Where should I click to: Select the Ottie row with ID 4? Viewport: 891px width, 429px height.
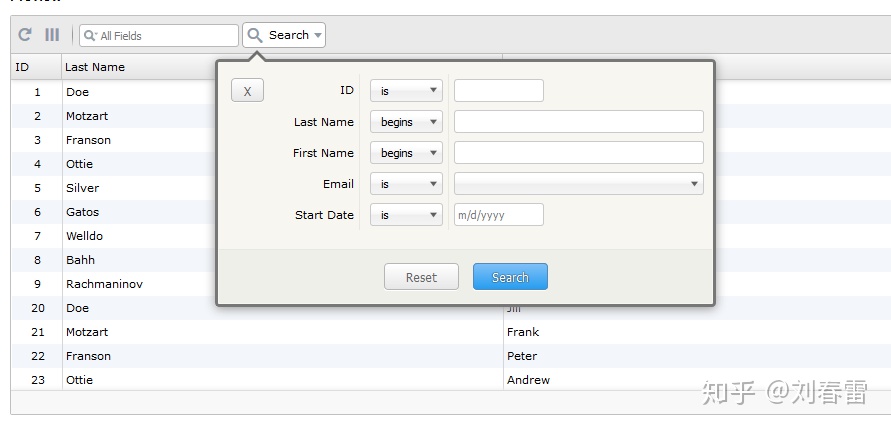click(114, 164)
